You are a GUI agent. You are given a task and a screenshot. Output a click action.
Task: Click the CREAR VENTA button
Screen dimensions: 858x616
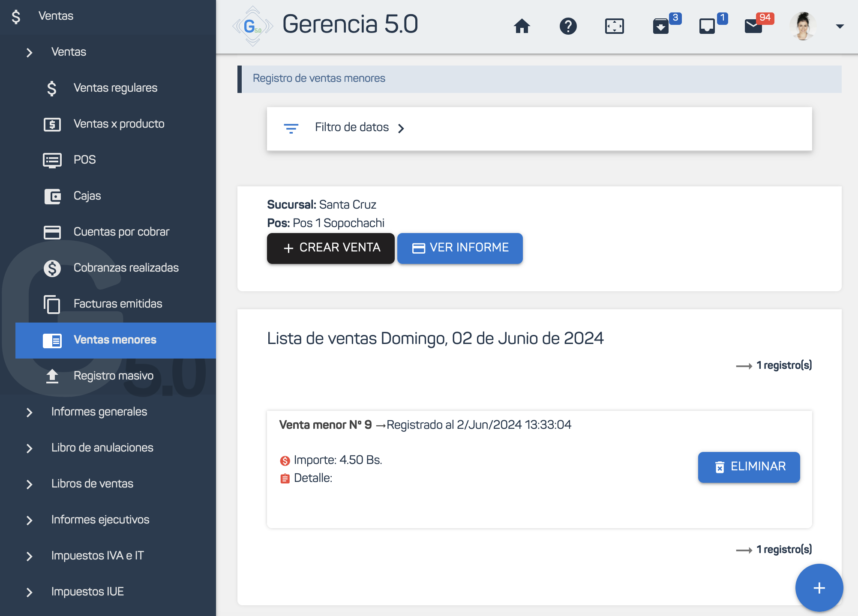[330, 248]
